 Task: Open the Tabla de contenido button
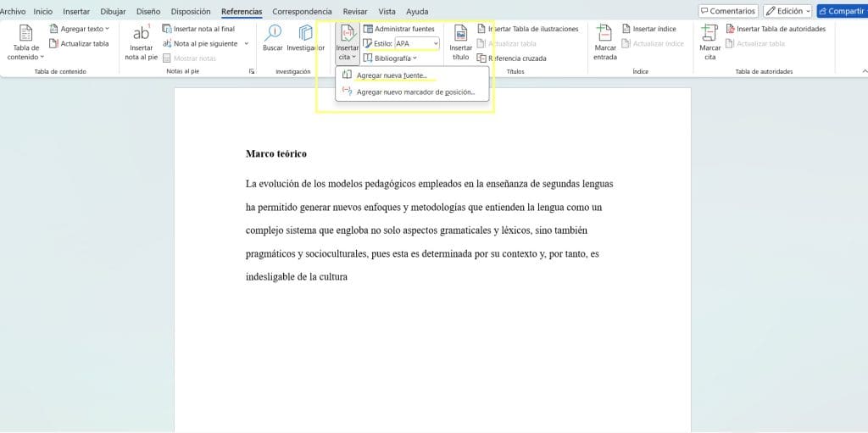coord(26,42)
